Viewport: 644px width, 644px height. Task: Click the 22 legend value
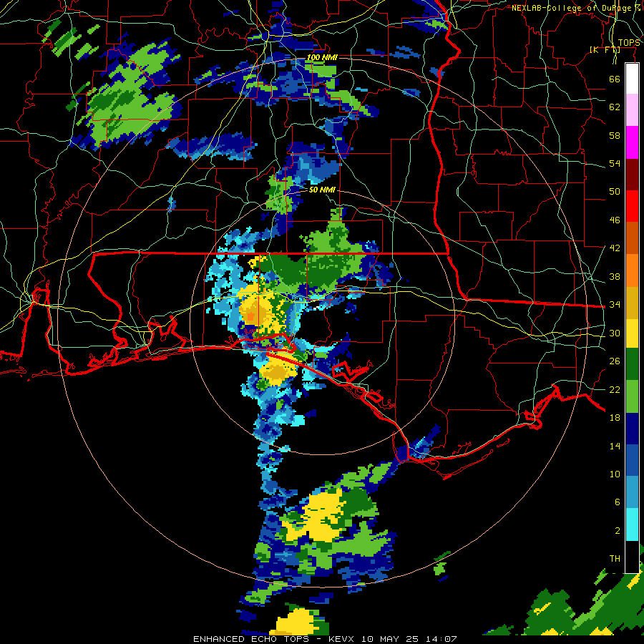click(x=615, y=389)
